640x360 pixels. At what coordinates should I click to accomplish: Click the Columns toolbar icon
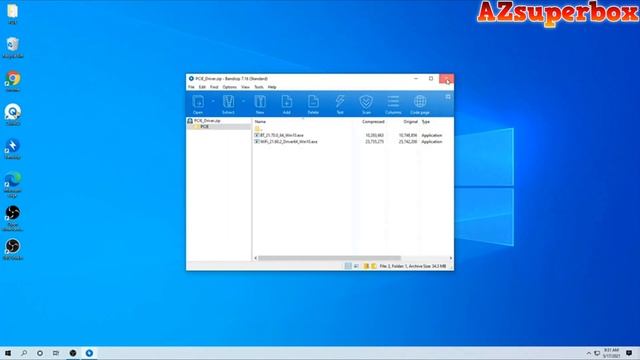tap(393, 104)
